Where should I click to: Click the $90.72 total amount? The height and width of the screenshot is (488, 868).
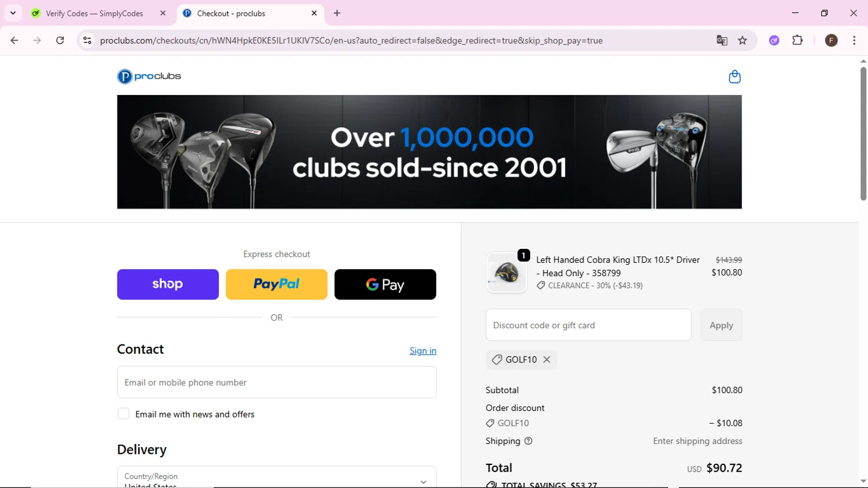coord(724,468)
